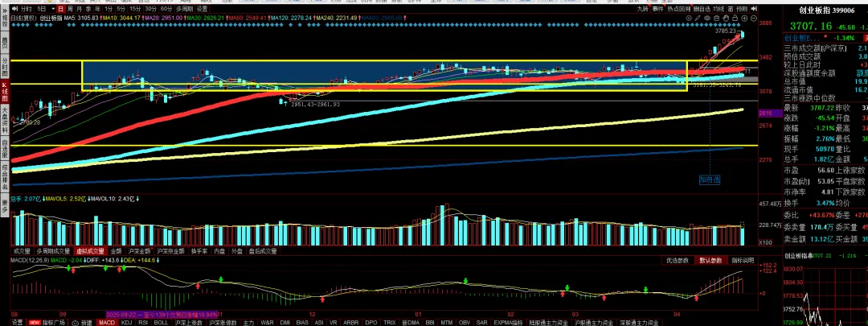Viewport: 868px width, 326px height.
Task: Click the 优选参数 button
Action: (678, 260)
